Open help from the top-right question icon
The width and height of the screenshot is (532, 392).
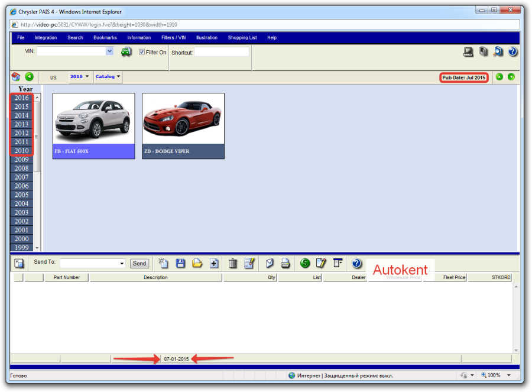512,51
